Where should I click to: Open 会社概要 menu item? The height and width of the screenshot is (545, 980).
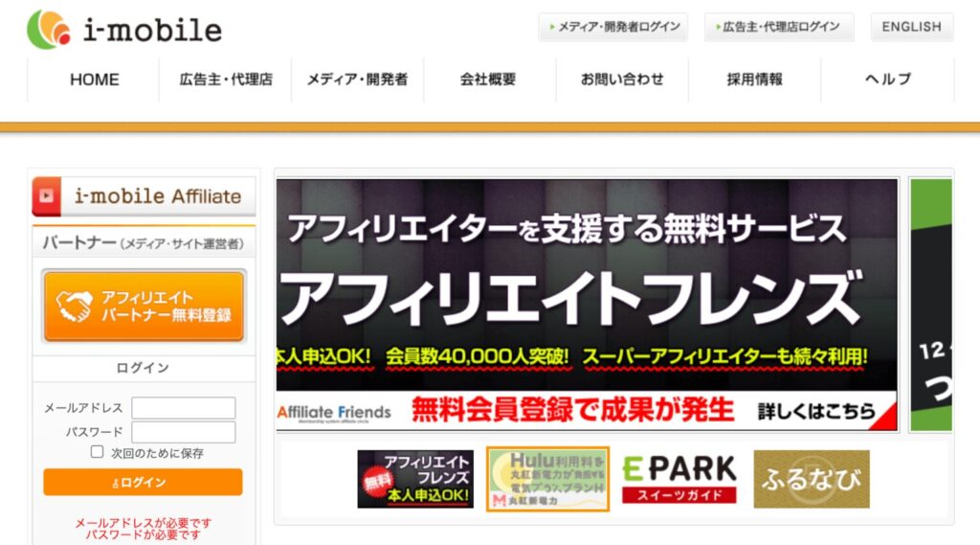point(489,79)
